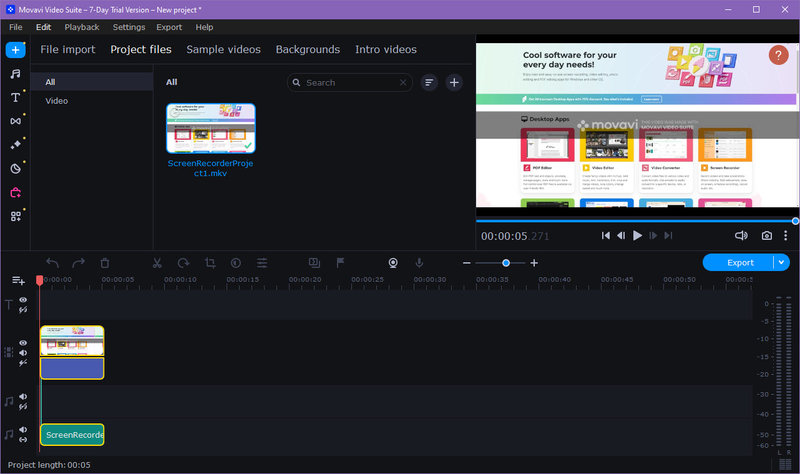
Task: Open the Export menu in menu bar
Action: pyautogui.click(x=169, y=27)
